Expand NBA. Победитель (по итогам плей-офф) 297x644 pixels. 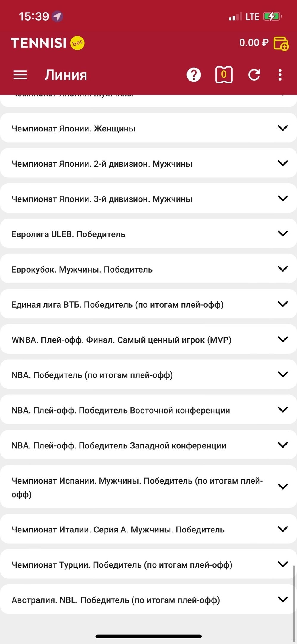282,374
